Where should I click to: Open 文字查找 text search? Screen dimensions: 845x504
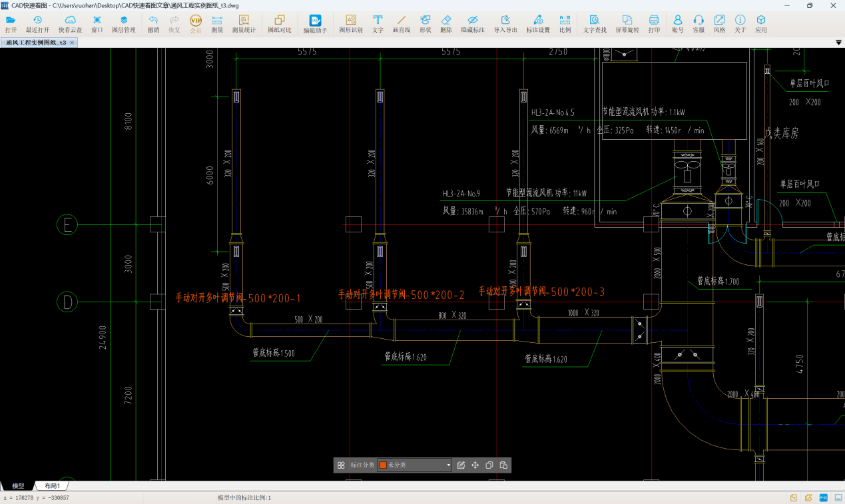pyautogui.click(x=594, y=24)
